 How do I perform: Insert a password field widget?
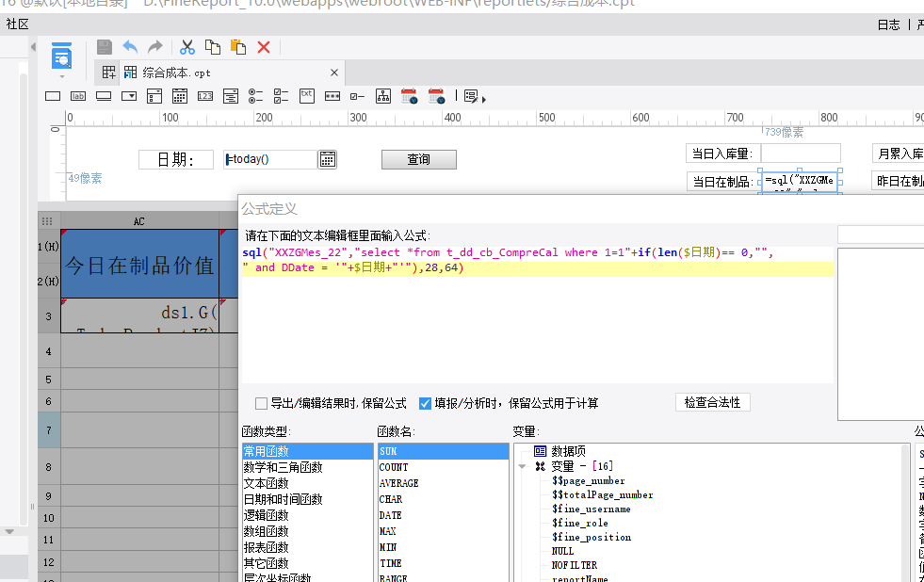pos(332,96)
